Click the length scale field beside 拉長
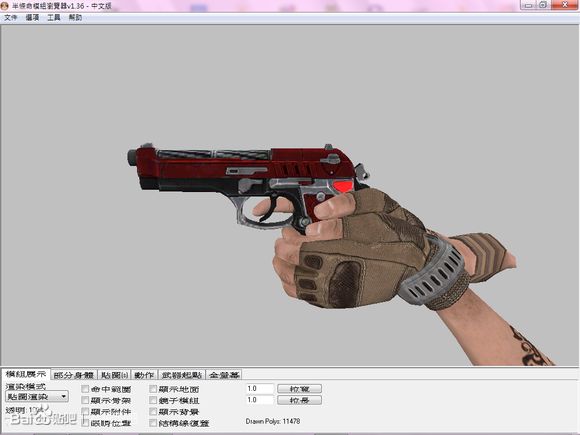Screen dimensions: 580x435 [x=260, y=400]
